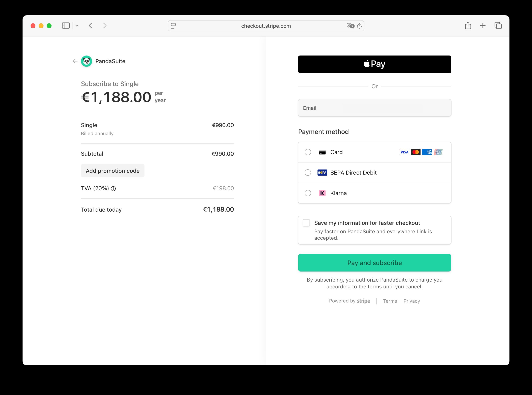Select SEPA Direct Debit payment option

[308, 172]
